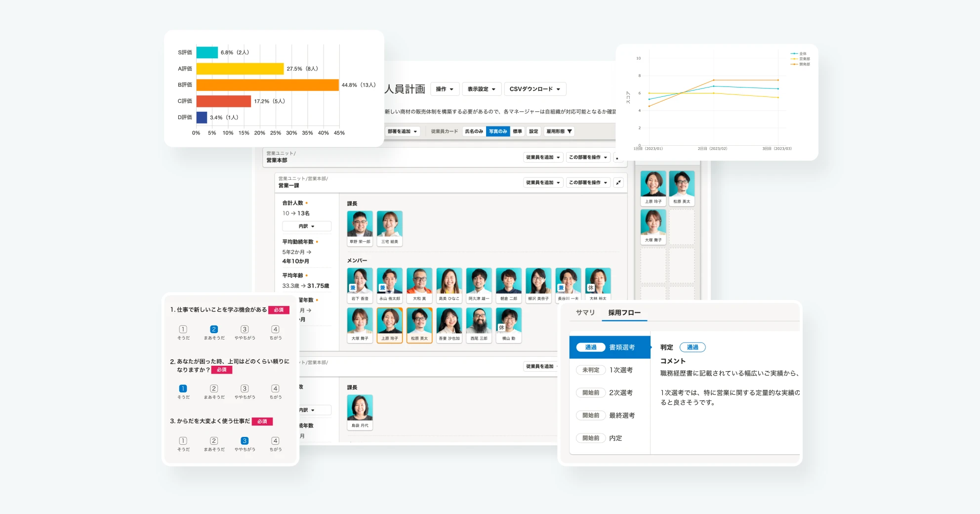
Task: Toggle the 全体 series in the line chart legend
Action: [799, 54]
